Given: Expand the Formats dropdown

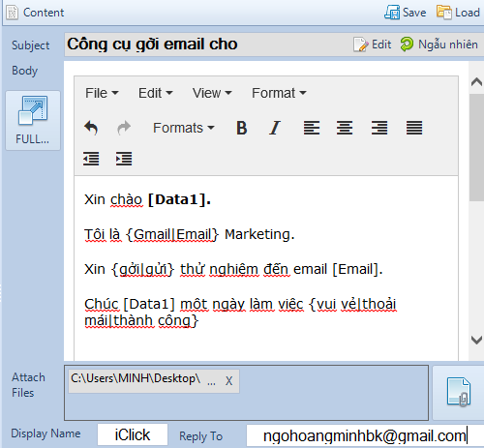Looking at the screenshot, I should (184, 128).
